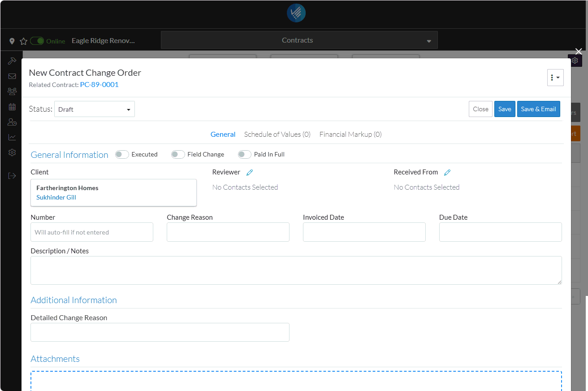Click the hammer icon in the sidebar

[12, 61]
